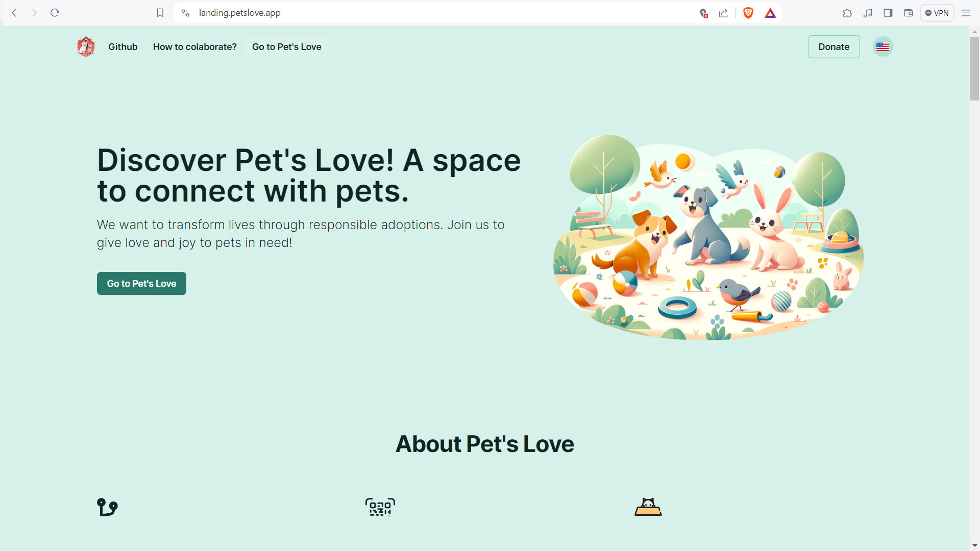Open the Brave Shields lion icon
980x551 pixels.
[748, 13]
